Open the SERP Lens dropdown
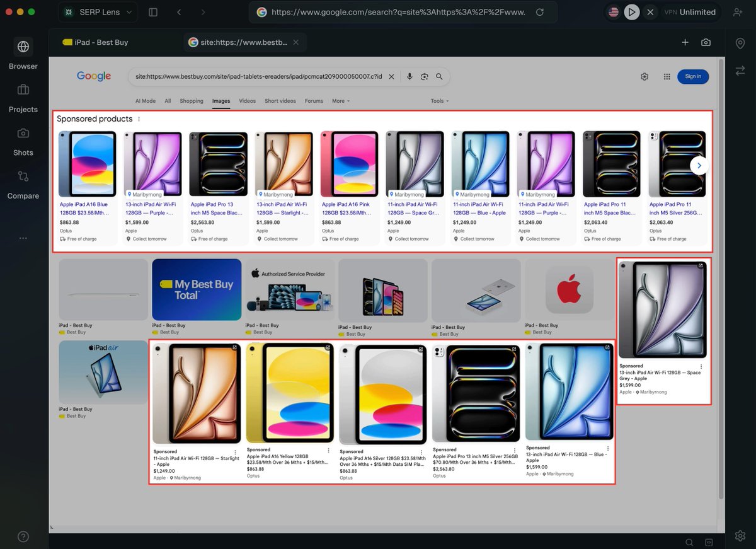Viewport: 756px width, 549px height. 99,12
